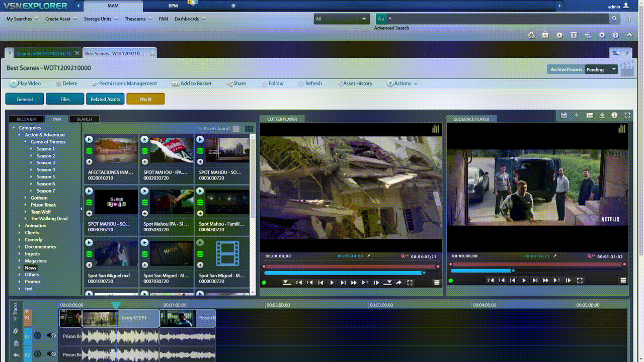Screen dimensions: 644x362
Task: Click the timeline link tool icon
Action: tap(16, 331)
